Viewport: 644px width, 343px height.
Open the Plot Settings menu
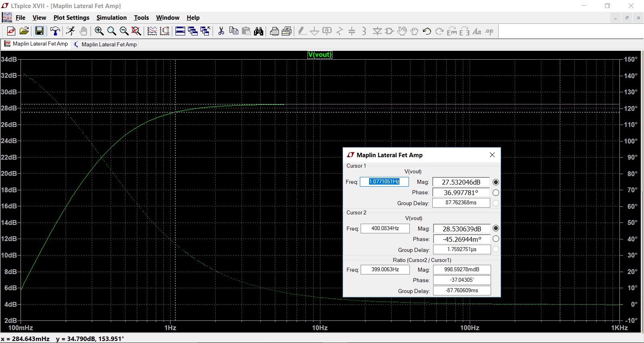click(71, 18)
